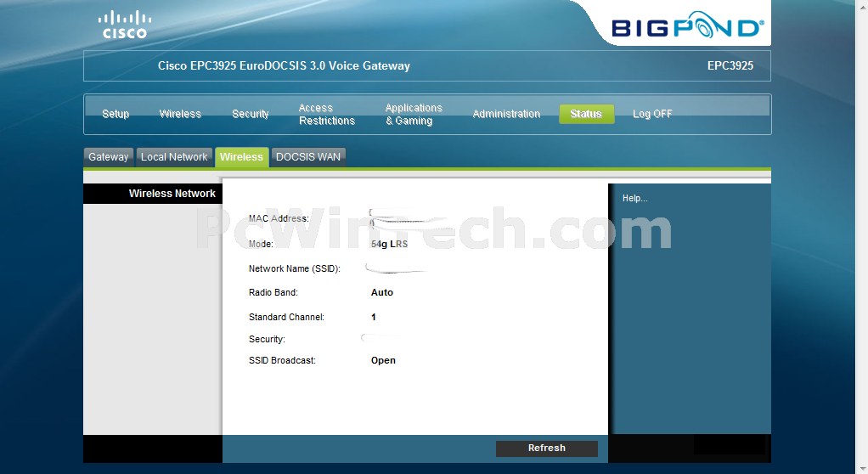
Task: Select the Wireless status tab
Action: point(241,156)
